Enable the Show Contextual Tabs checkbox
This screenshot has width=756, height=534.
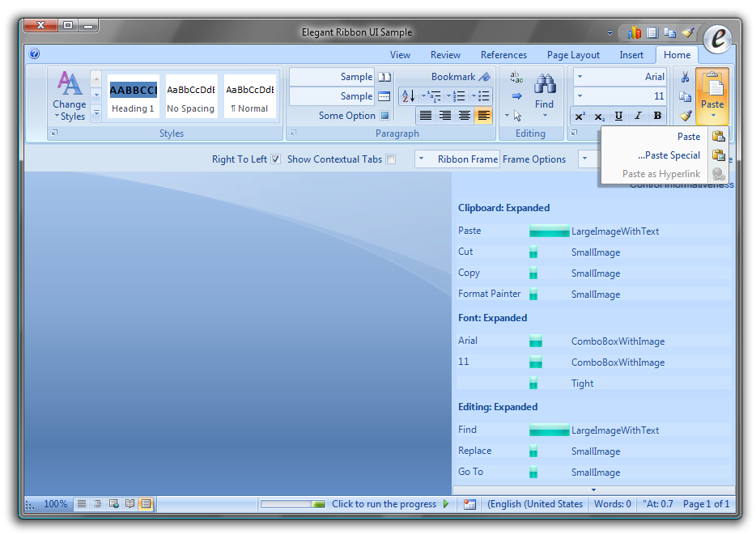click(390, 159)
